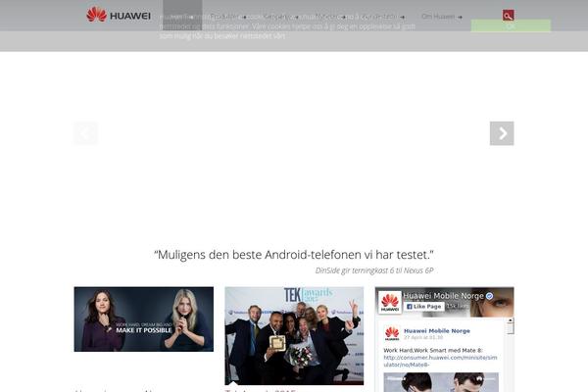The width and height of the screenshot is (588, 392).
Task: Click the Facebook Like Page button
Action: [423, 307]
